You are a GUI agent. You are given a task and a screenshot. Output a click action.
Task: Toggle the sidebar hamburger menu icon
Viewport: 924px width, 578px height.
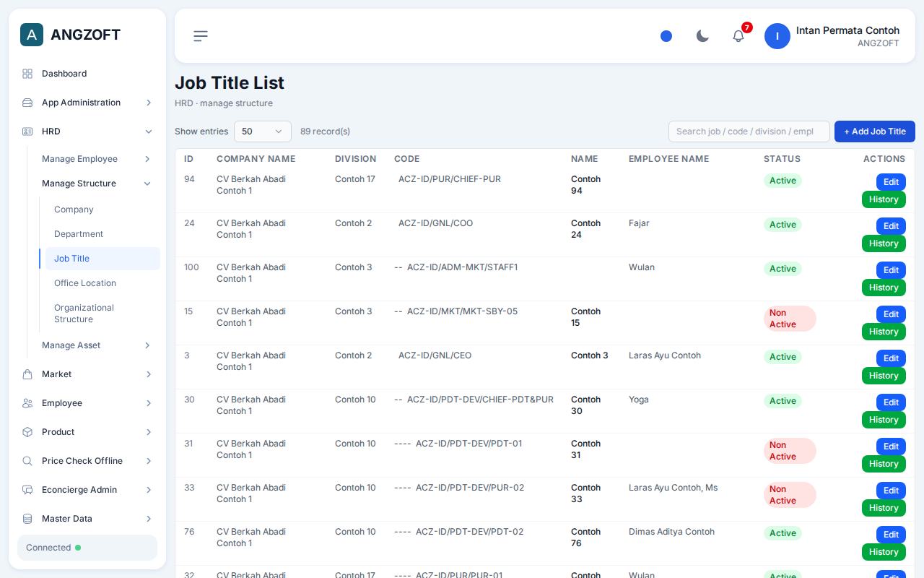point(201,36)
